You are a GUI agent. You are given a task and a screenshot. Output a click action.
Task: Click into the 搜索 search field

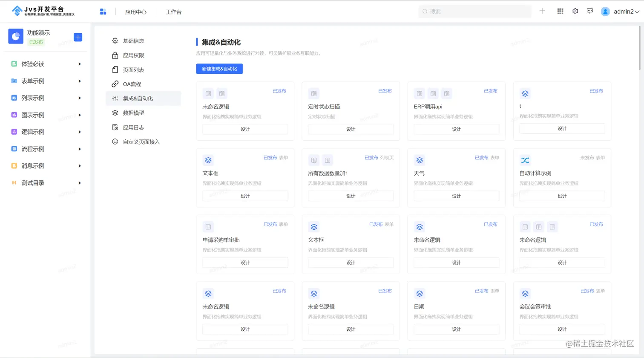pyautogui.click(x=475, y=12)
